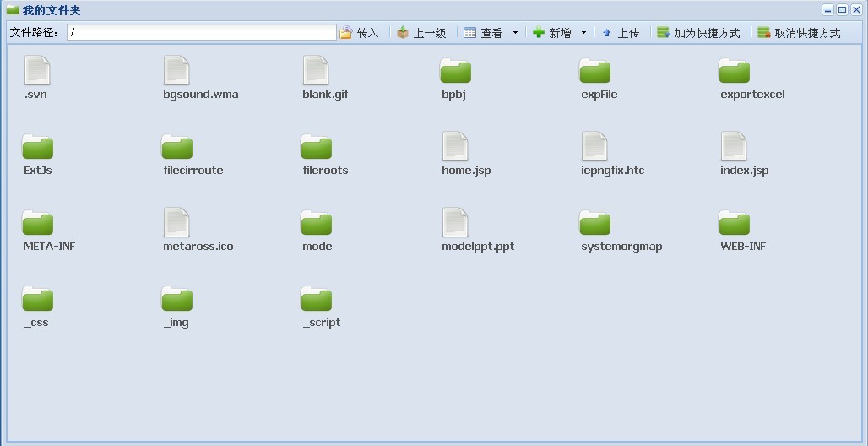The width and height of the screenshot is (868, 446).
Task: Click the mode folder name label
Action: [x=317, y=246]
